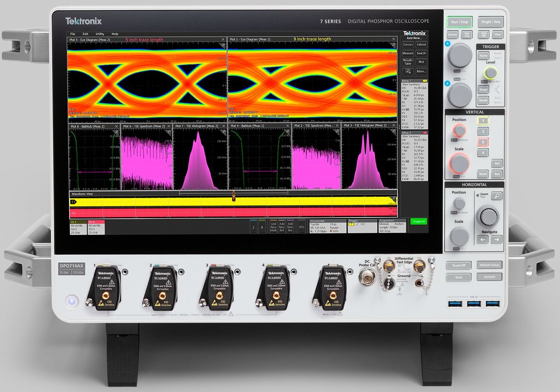Image resolution: width=560 pixels, height=392 pixels.
Task: Open the Horizontal settings badge
Action: click(x=327, y=226)
